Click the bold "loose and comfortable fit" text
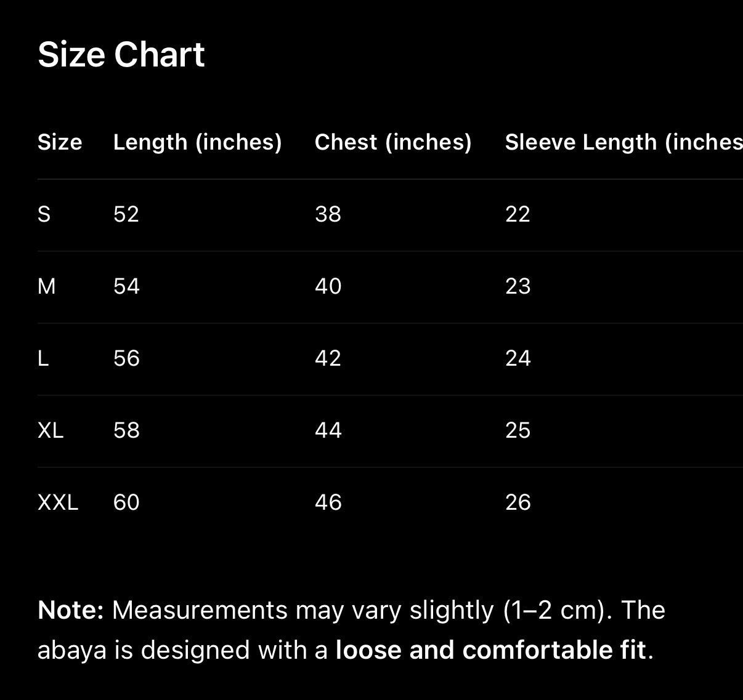The image size is (743, 700). click(490, 650)
